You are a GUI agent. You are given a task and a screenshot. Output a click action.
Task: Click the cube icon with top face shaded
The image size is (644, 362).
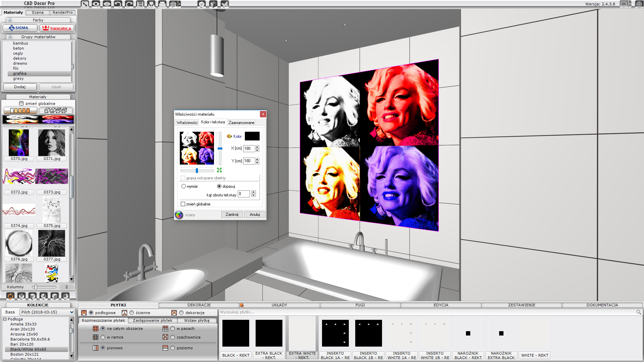pos(21,296)
